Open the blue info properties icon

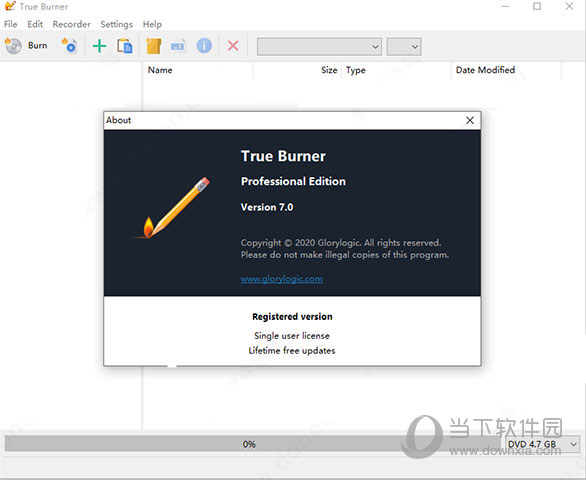204,46
